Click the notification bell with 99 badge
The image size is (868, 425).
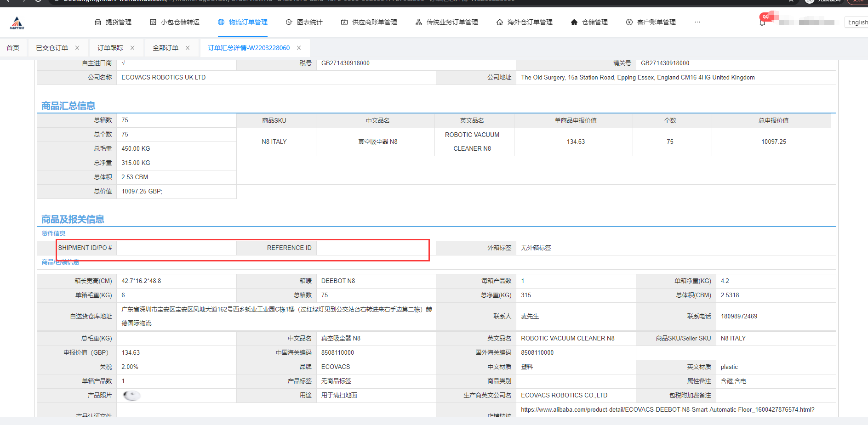(762, 21)
